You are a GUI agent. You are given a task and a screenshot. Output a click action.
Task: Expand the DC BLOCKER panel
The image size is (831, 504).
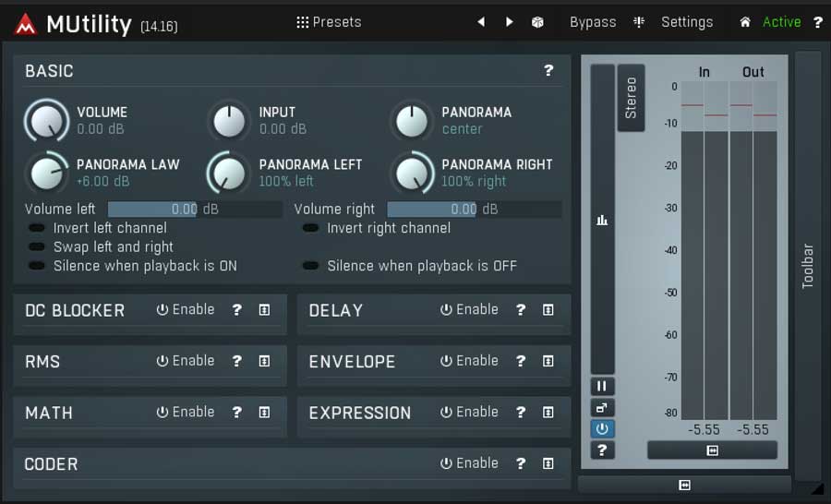(x=264, y=310)
